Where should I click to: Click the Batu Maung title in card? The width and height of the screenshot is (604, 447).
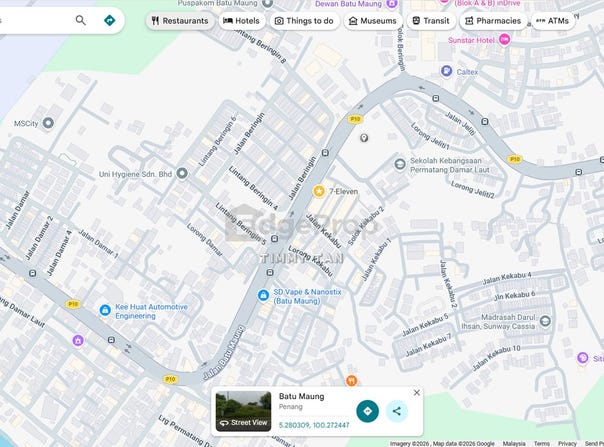coord(302,396)
